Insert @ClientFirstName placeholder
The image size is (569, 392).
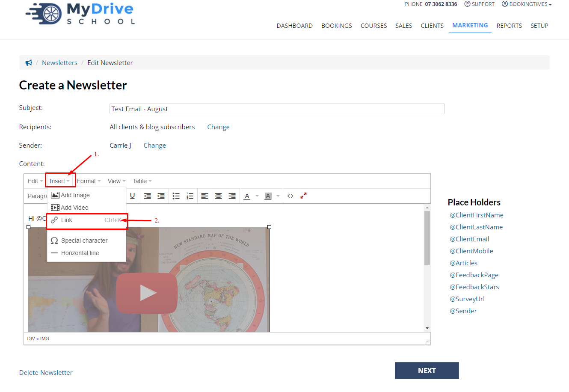coord(477,215)
